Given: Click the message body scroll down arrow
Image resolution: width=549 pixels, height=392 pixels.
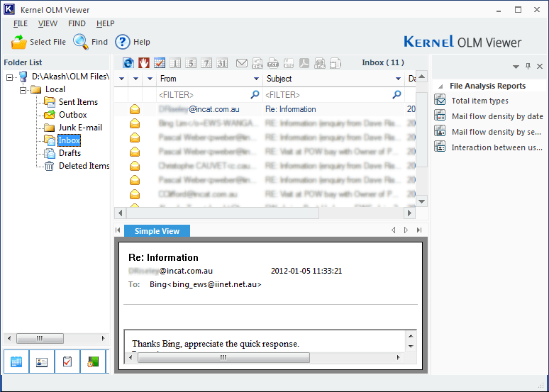Looking at the screenshot, I should (x=411, y=347).
